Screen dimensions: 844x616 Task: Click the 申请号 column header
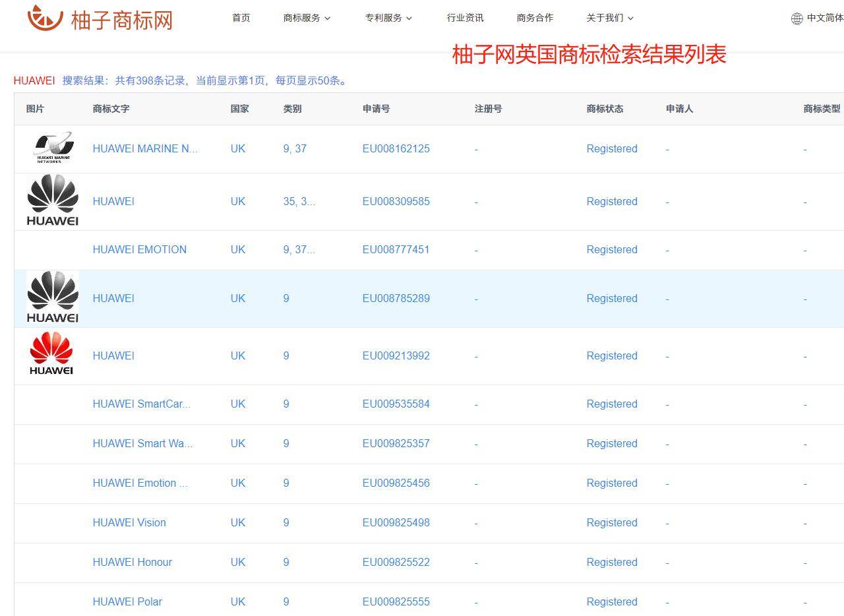click(376, 109)
